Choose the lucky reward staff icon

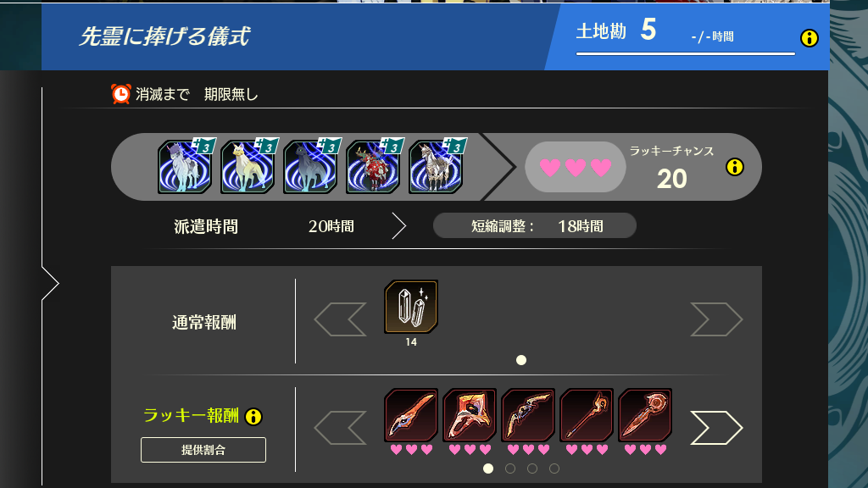(x=587, y=415)
